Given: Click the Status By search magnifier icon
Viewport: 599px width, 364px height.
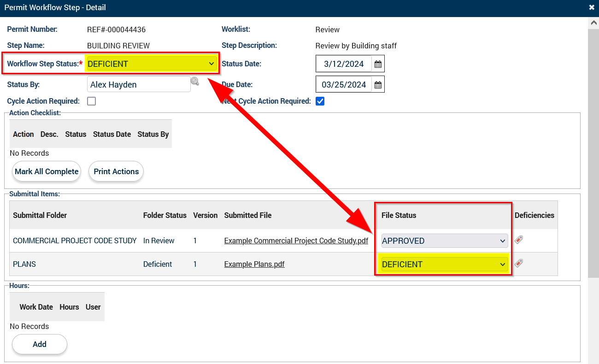Looking at the screenshot, I should (x=195, y=82).
